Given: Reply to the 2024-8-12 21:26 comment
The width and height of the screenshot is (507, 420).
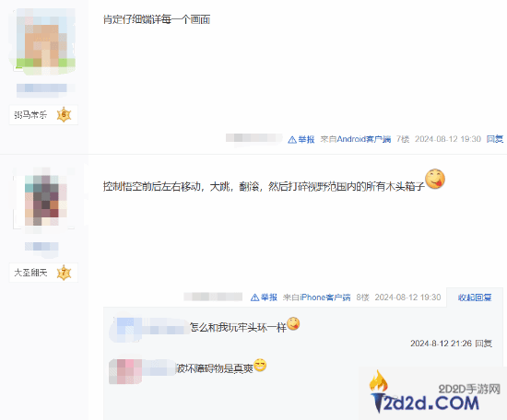Looking at the screenshot, I should [484, 344].
